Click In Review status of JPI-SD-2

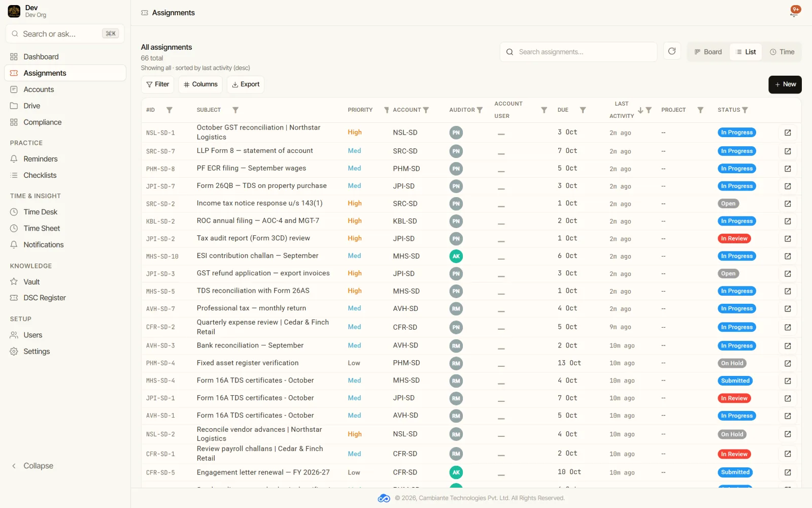point(734,239)
